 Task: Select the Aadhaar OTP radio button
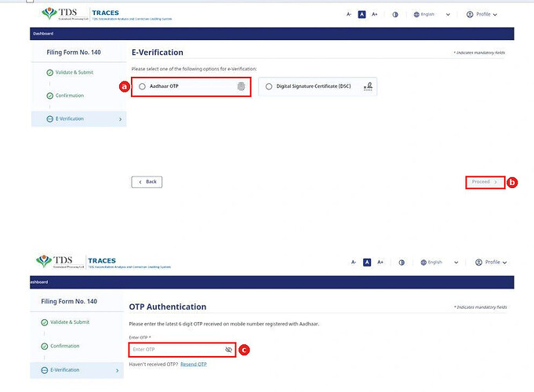142,86
